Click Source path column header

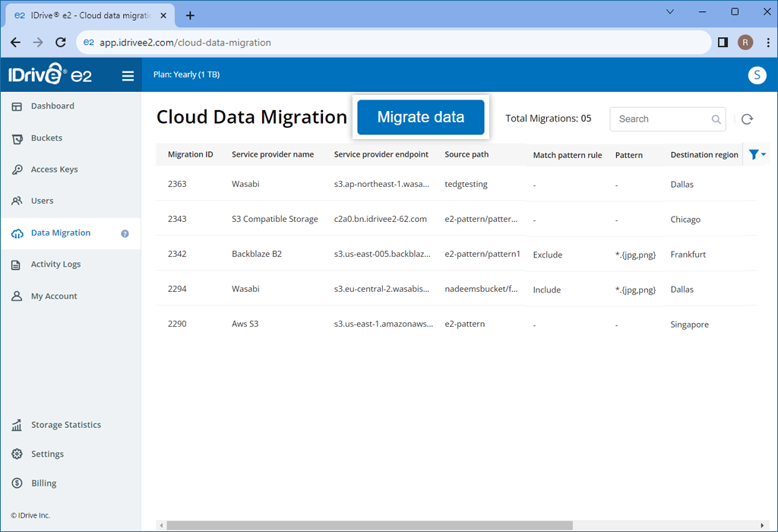click(466, 154)
